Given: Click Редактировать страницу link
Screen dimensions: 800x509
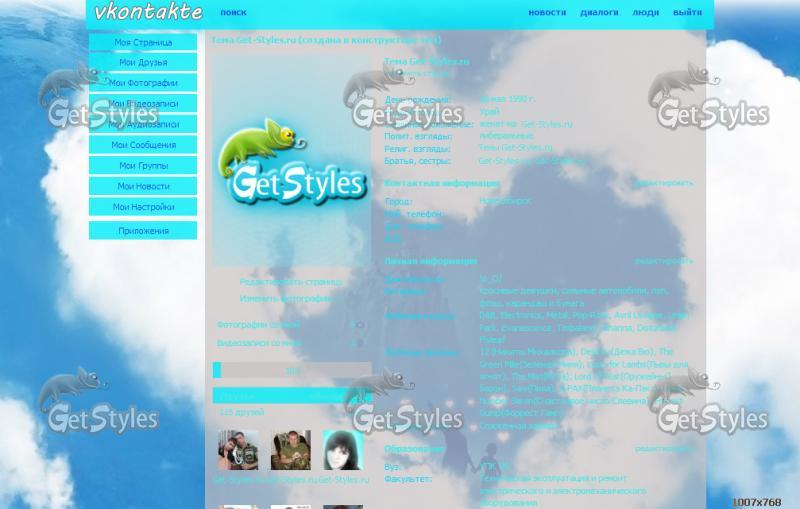Looking at the screenshot, I should point(291,282).
